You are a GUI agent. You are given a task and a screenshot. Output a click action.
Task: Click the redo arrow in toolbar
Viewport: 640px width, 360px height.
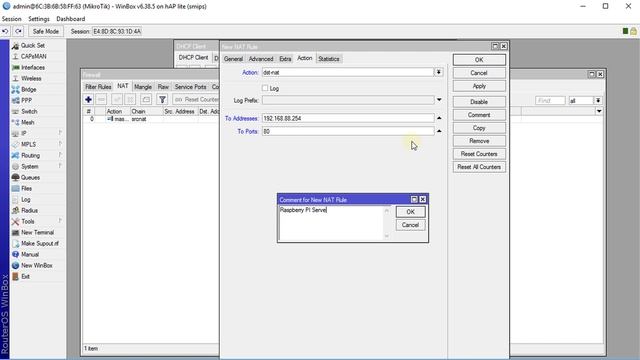(18, 31)
